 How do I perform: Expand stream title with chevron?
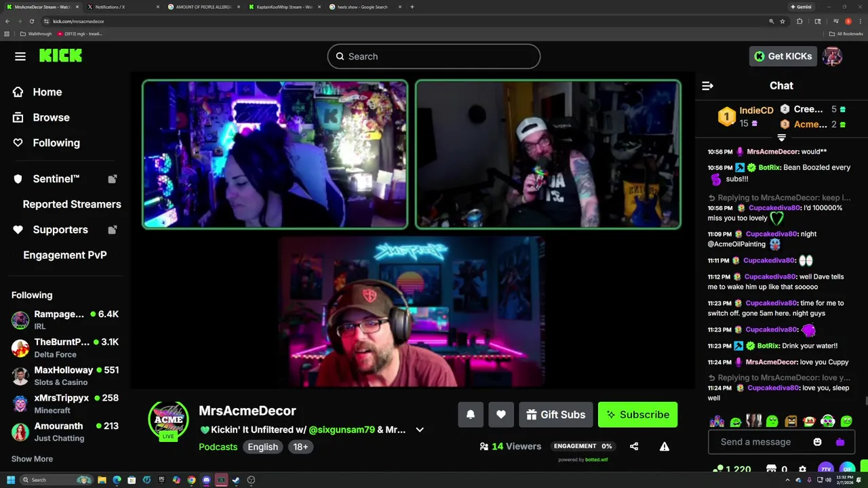[x=420, y=430]
